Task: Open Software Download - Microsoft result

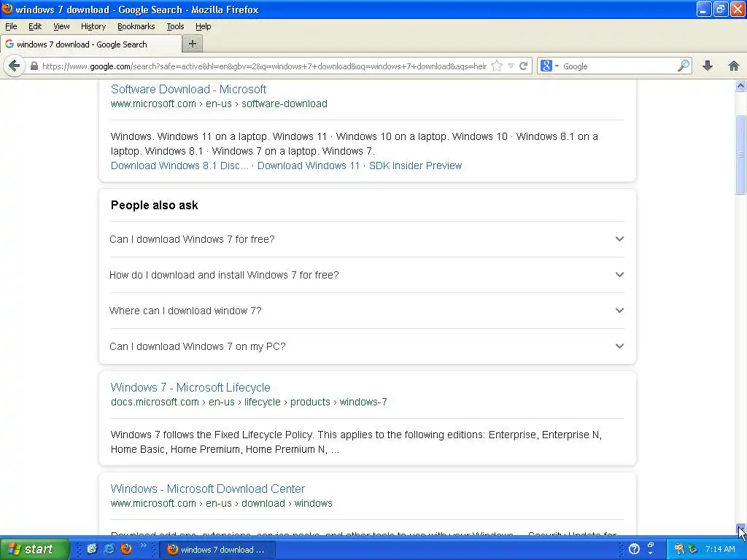Action: (x=188, y=89)
